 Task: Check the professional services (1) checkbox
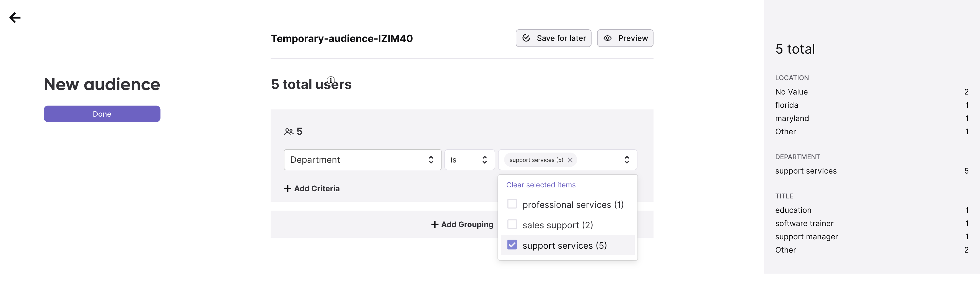tap(512, 204)
